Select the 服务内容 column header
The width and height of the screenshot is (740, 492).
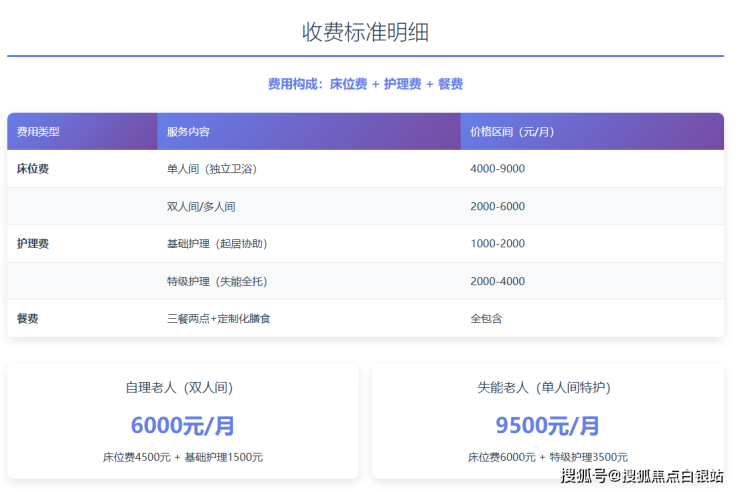click(x=188, y=132)
